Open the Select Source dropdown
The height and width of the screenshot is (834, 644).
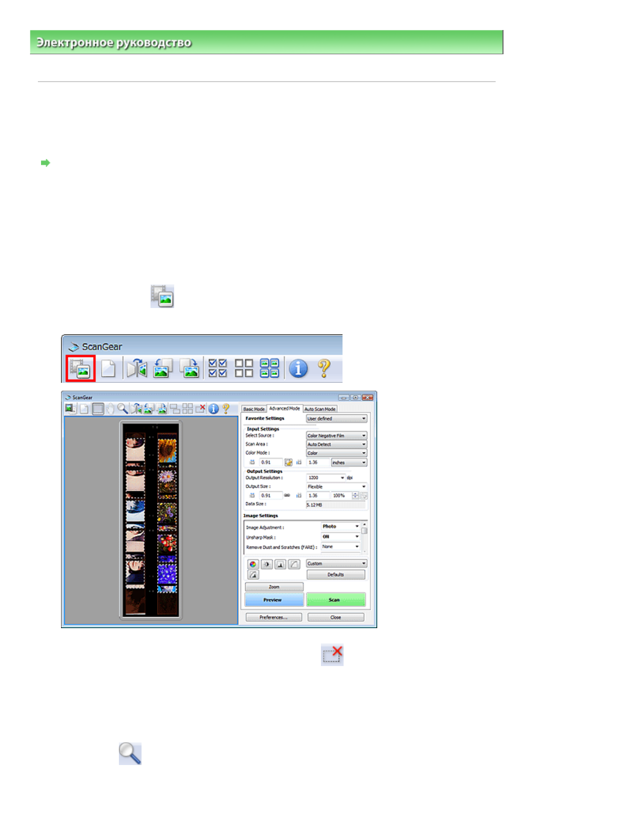point(336,435)
